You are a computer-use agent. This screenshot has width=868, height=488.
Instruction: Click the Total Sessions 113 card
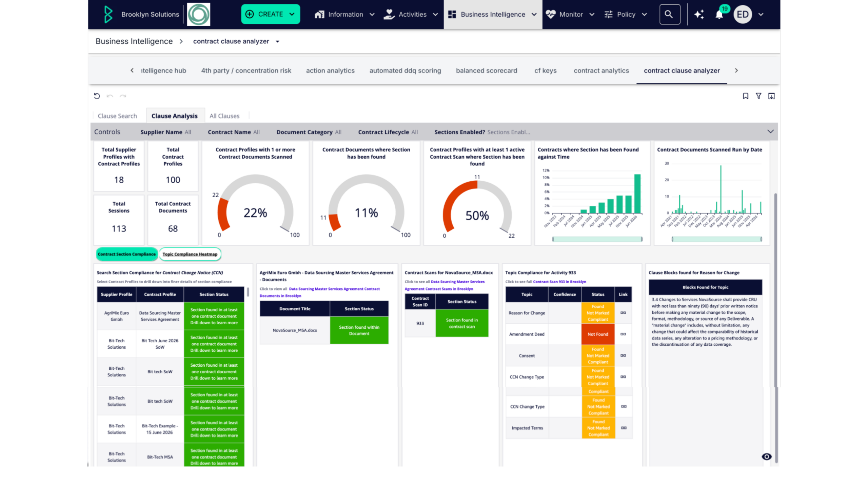[119, 220]
